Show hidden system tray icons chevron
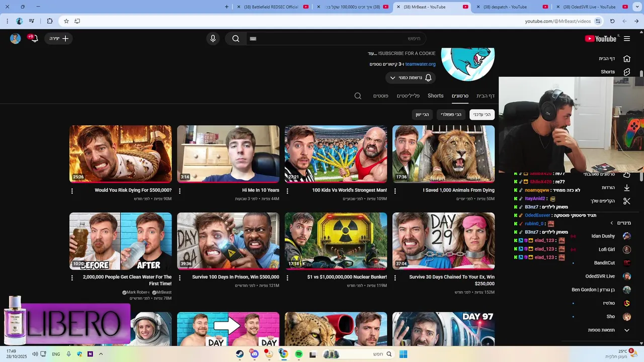The image size is (644, 362). click(101, 354)
